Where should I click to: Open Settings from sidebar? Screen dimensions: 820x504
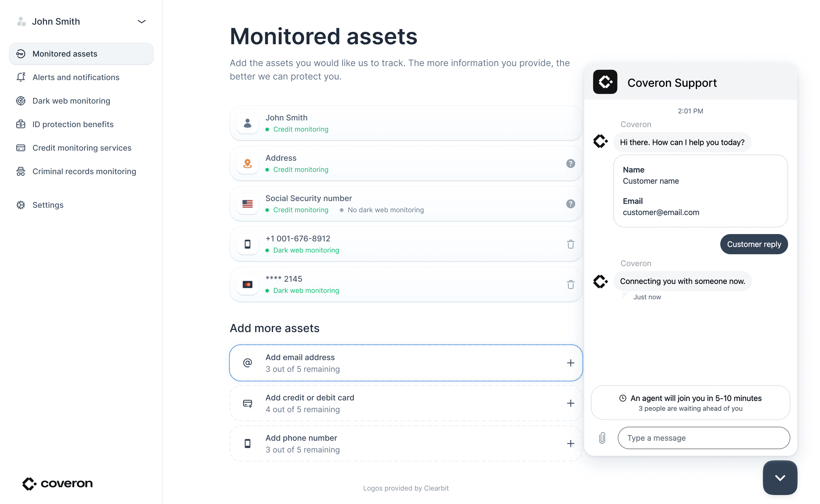point(48,205)
